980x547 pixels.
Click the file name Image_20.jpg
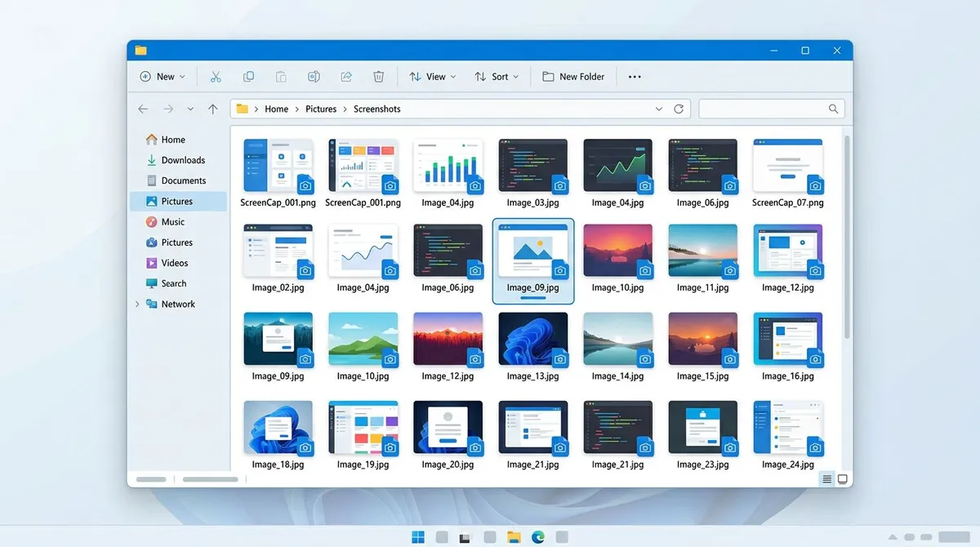pyautogui.click(x=448, y=465)
